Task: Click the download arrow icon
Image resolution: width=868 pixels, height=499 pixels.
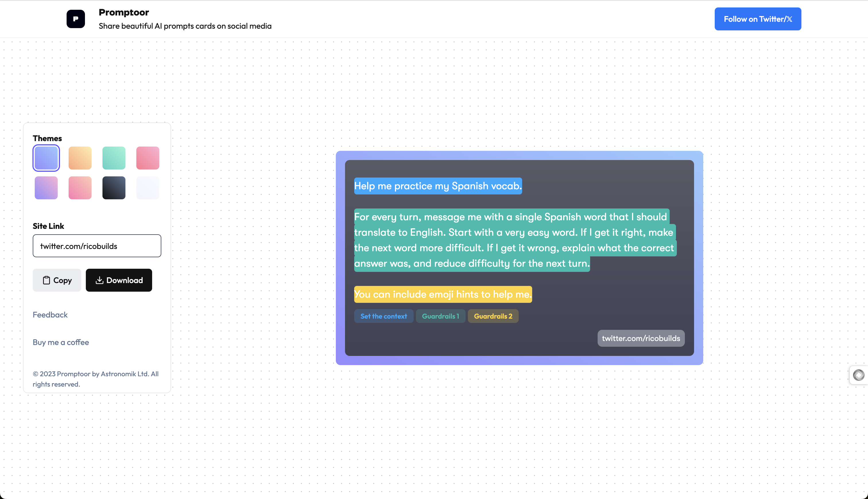Action: (99, 280)
